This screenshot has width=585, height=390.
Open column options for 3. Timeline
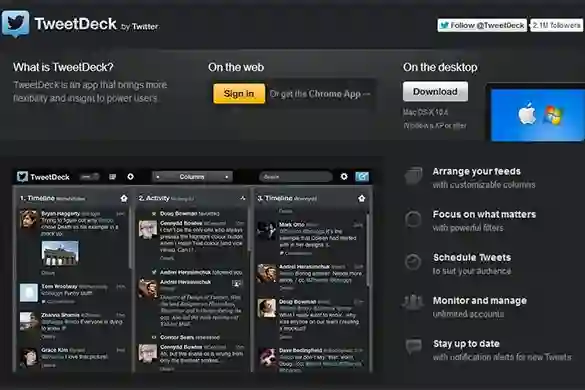(362, 199)
